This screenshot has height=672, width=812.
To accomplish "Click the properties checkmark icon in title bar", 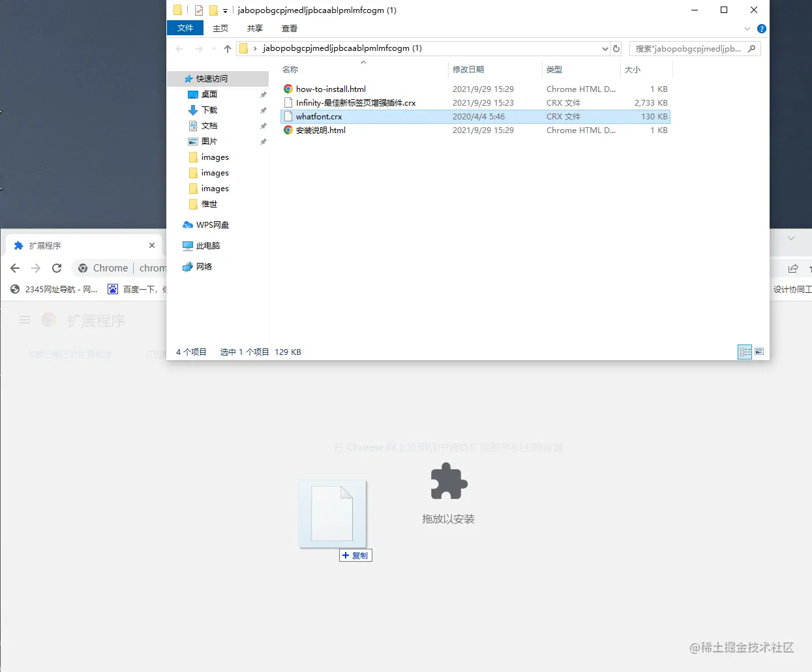I will click(199, 10).
